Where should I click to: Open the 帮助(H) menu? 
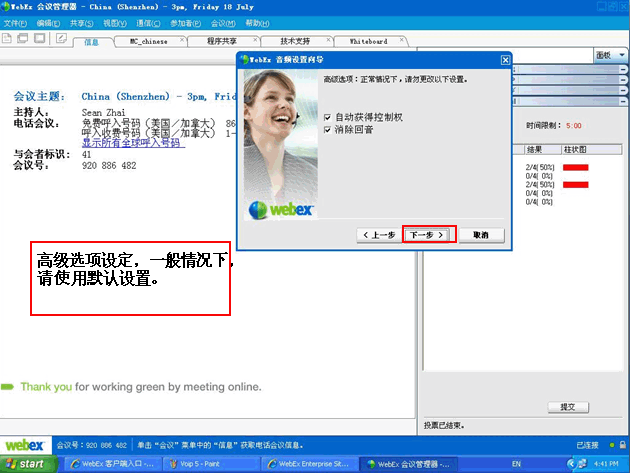[257, 23]
